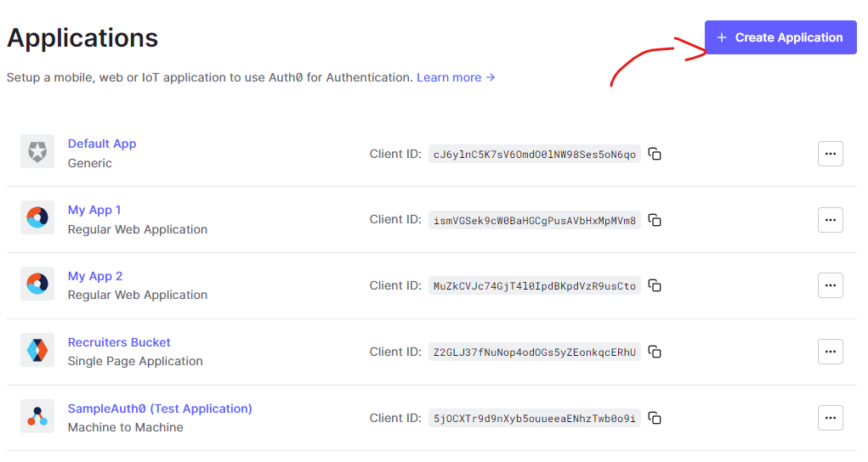
Task: Copy SampleAuth0 client ID
Action: point(655,418)
